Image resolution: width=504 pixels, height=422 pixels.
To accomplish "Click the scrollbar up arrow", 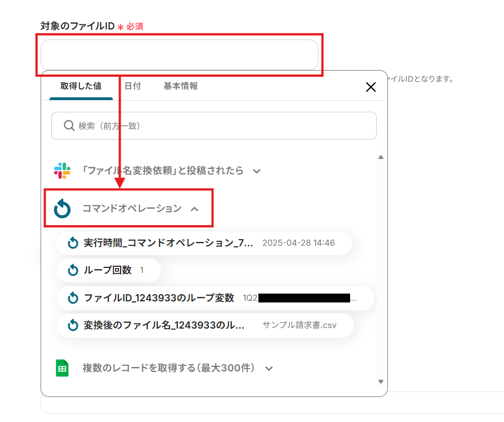I will tap(381, 157).
